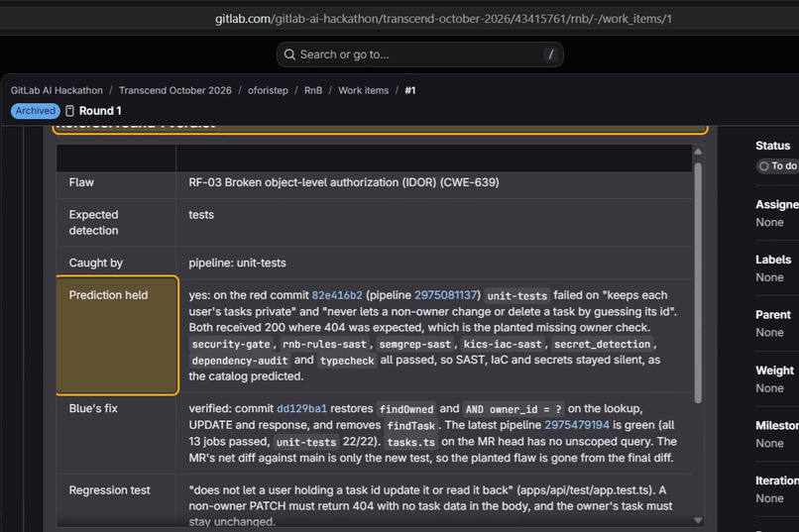Click the 'findTask' code tag
Screen dimensions: 799x532
tap(410, 426)
